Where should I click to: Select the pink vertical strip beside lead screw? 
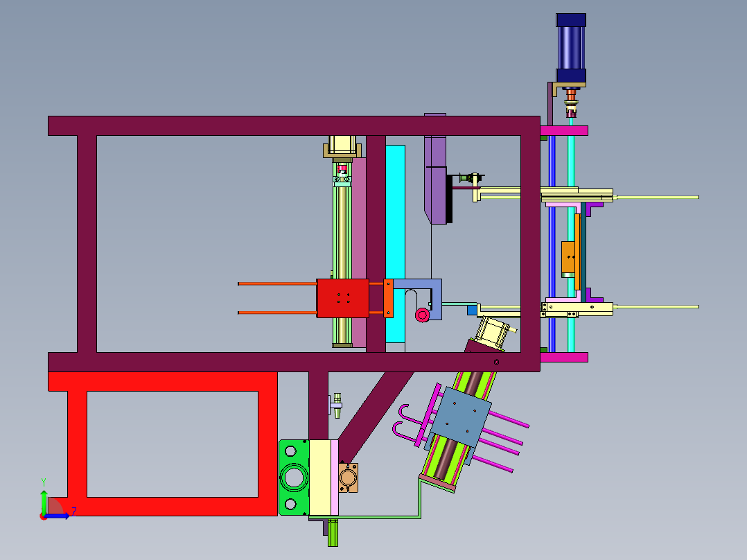[359, 252]
